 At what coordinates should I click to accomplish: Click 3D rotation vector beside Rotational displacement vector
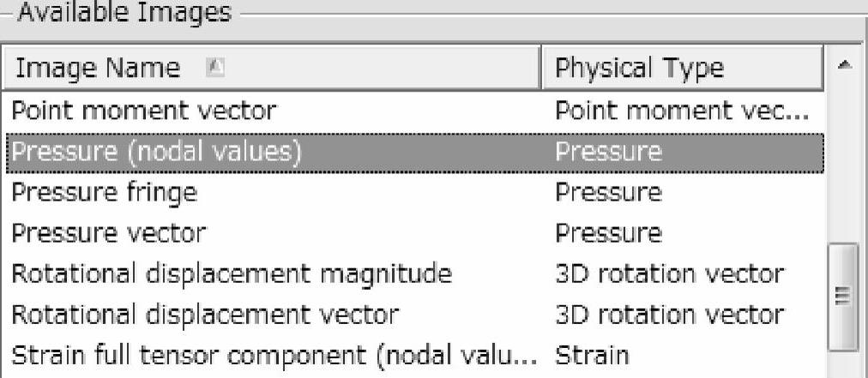pos(669,315)
